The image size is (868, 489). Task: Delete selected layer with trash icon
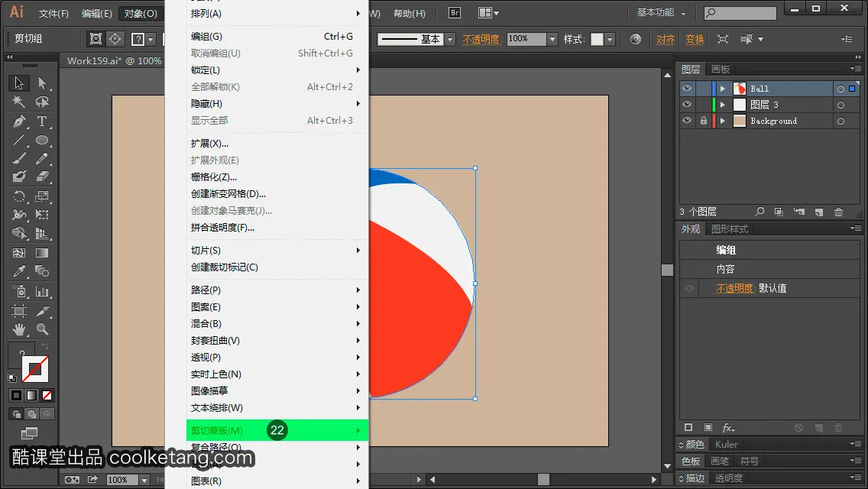839,212
